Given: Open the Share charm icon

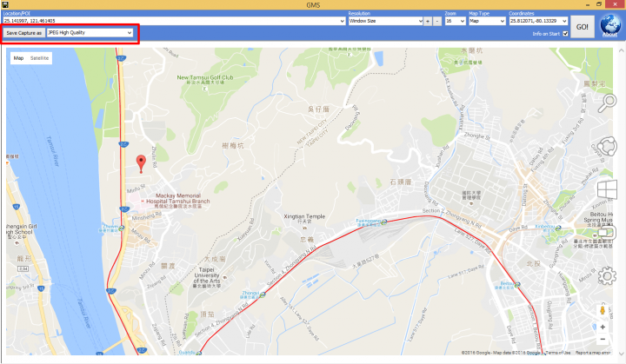Looking at the screenshot, I should 607,146.
